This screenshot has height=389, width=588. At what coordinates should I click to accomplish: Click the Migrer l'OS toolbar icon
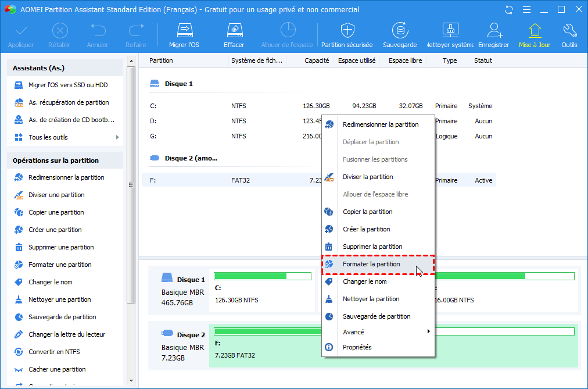[184, 30]
